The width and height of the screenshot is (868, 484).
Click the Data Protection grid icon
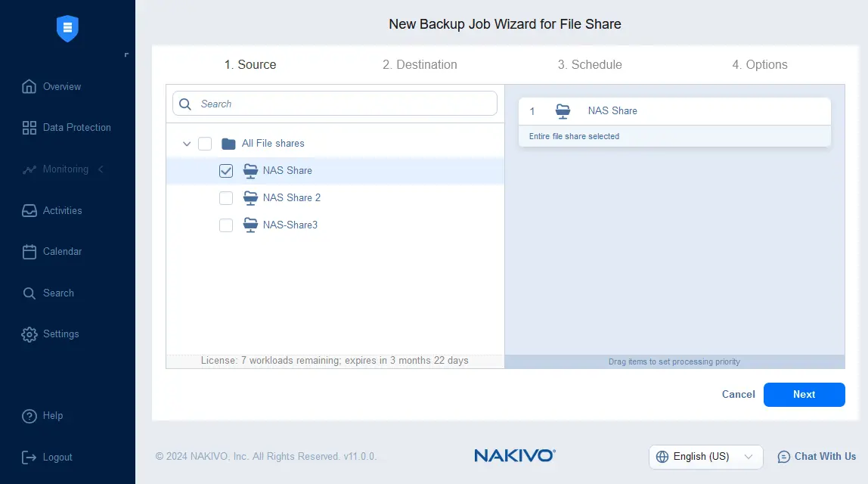[x=29, y=127]
